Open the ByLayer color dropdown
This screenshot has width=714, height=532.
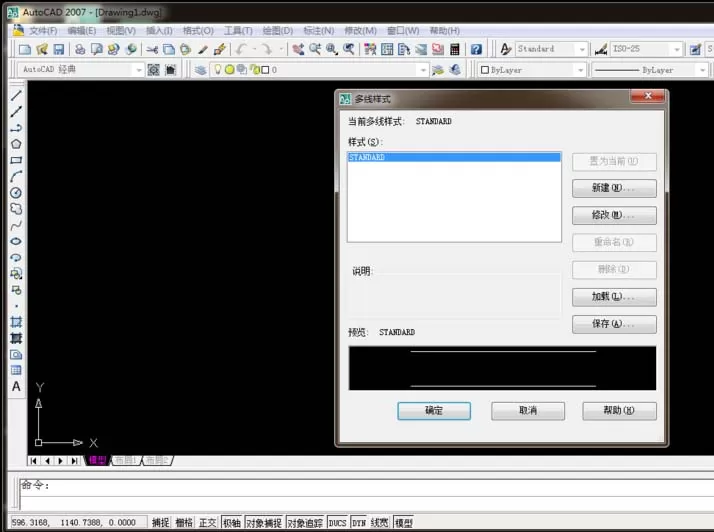pyautogui.click(x=580, y=70)
